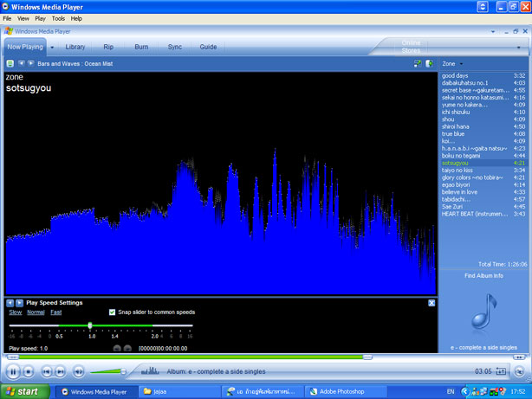Open the Tools menu

pos(58,19)
